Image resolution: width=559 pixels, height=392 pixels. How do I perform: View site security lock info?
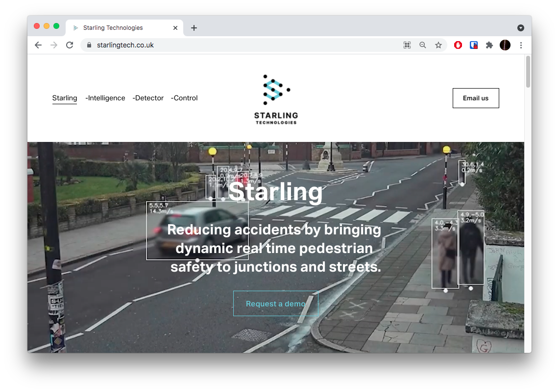(x=89, y=45)
